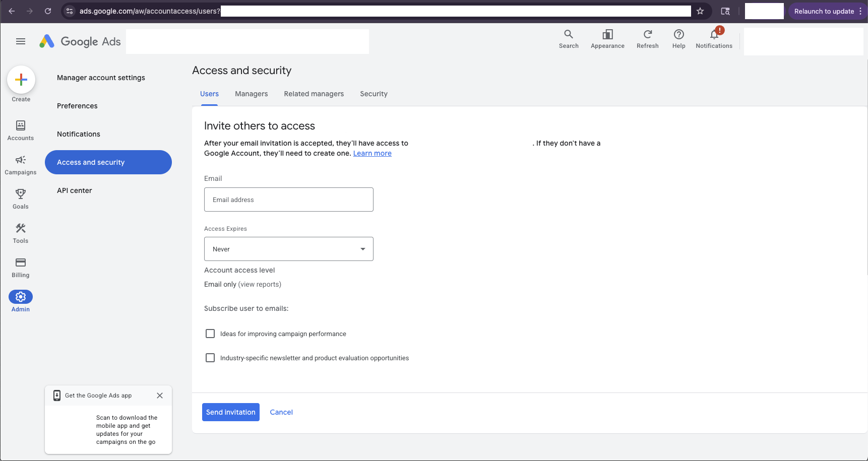Enable Ideas for improving campaign performance

click(210, 334)
